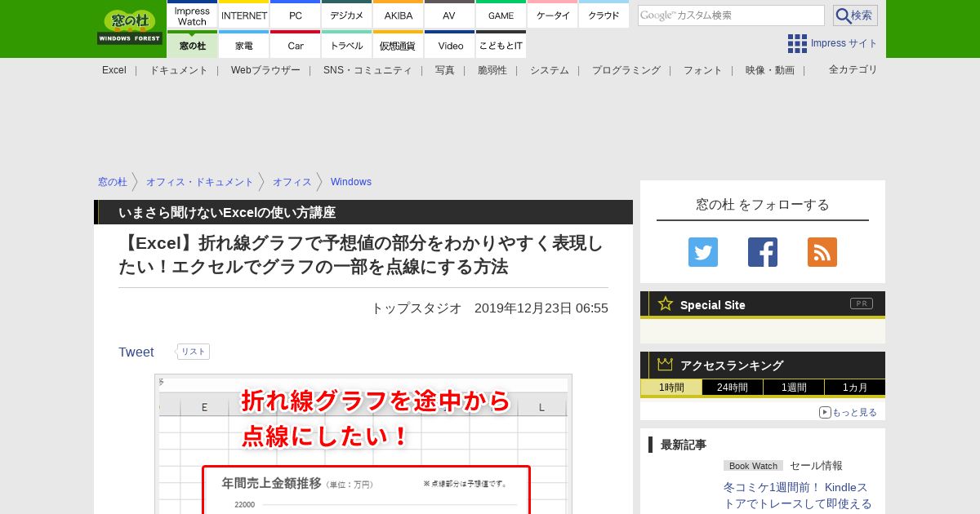Go to the システム category
Viewport: 980px width, 514px height.
[550, 70]
